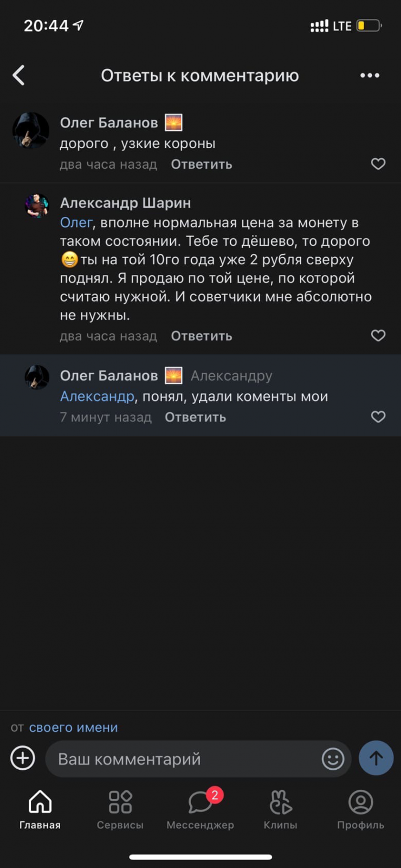Tap the plus attachment icon
The width and height of the screenshot is (401, 868).
pyautogui.click(x=23, y=758)
